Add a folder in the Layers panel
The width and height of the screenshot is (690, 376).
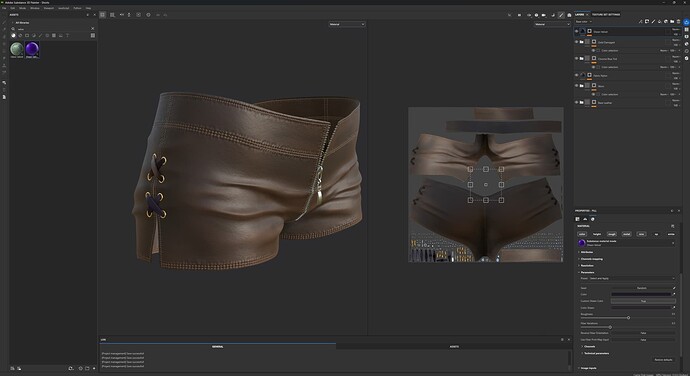[672, 21]
